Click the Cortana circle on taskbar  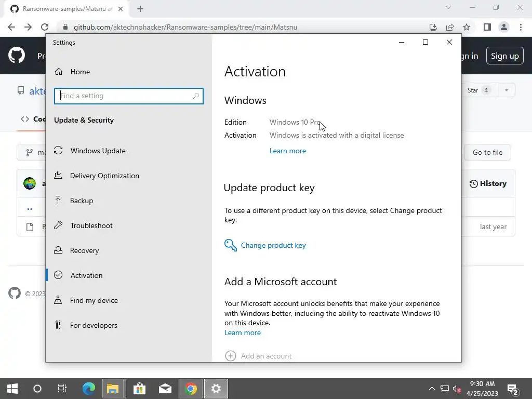tap(37, 389)
